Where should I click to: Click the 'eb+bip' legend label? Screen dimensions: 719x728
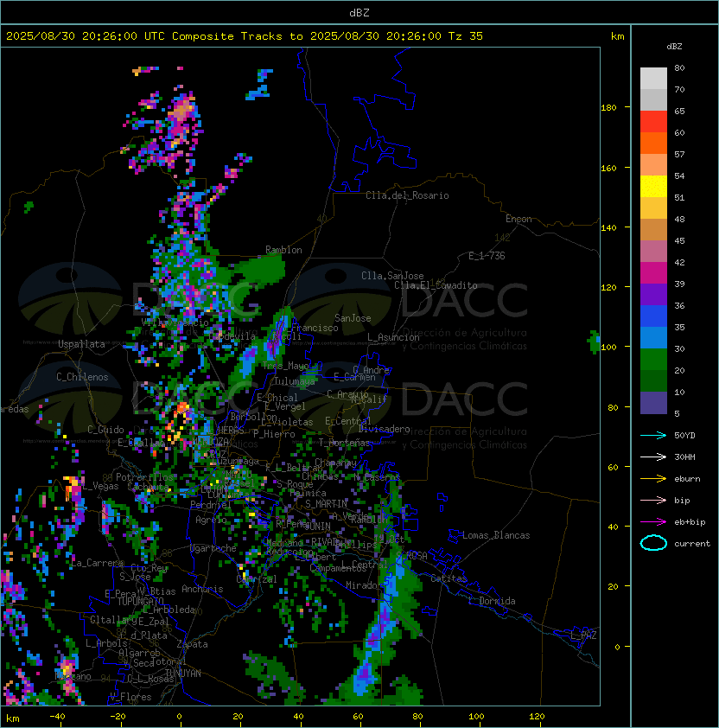(x=690, y=522)
